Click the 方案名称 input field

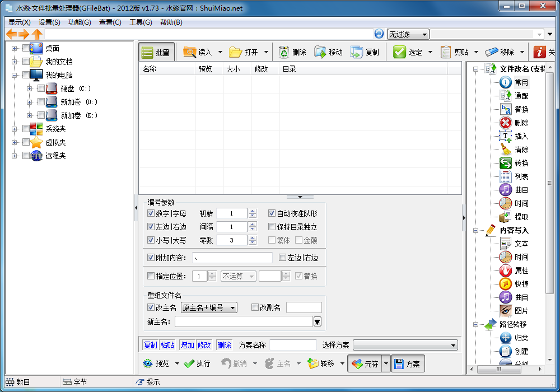click(x=293, y=345)
